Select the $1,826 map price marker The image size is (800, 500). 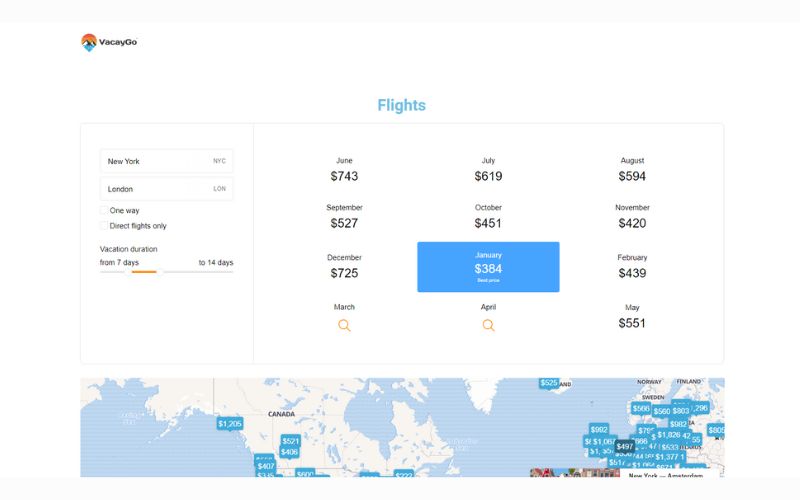click(668, 435)
